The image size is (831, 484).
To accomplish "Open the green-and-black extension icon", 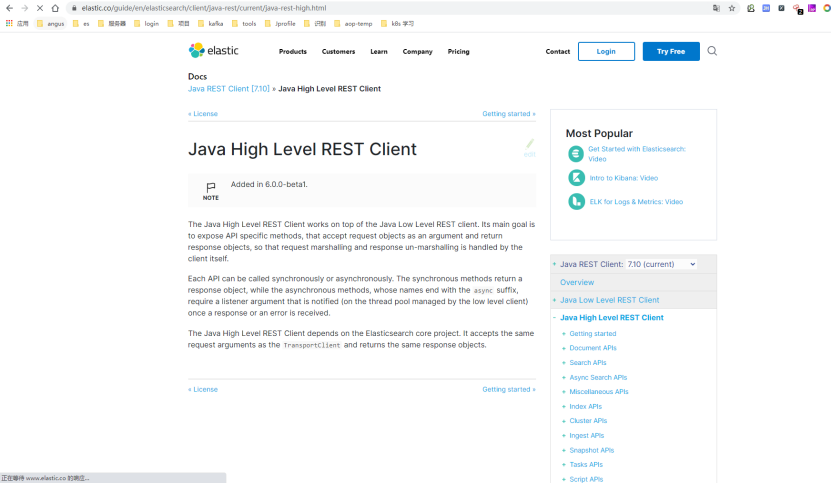I will [x=751, y=8].
